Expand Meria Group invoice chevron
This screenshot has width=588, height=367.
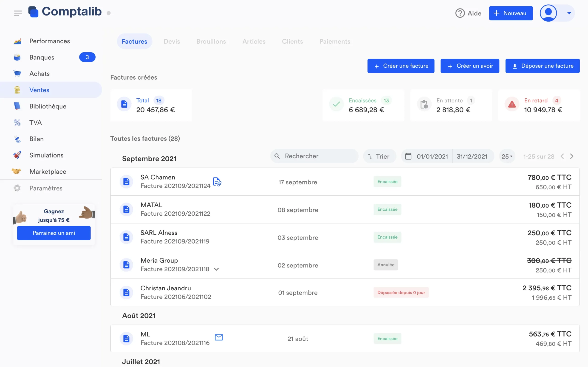coord(217,269)
